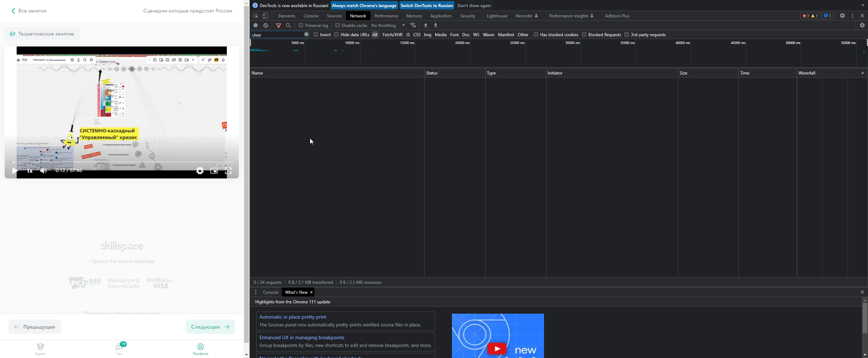Check the Disable cache option

(x=337, y=26)
